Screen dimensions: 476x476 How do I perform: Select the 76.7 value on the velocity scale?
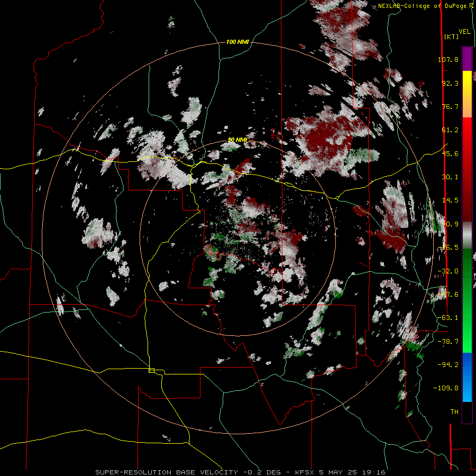[450, 106]
